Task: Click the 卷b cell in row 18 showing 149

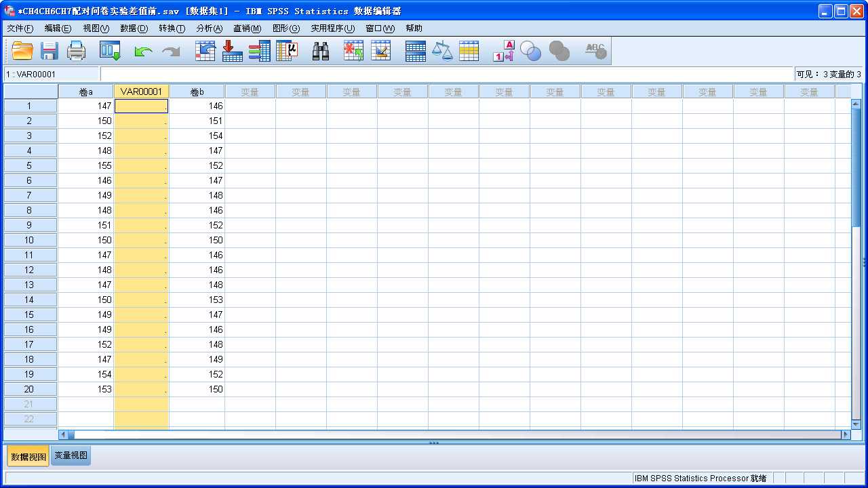Action: point(197,359)
